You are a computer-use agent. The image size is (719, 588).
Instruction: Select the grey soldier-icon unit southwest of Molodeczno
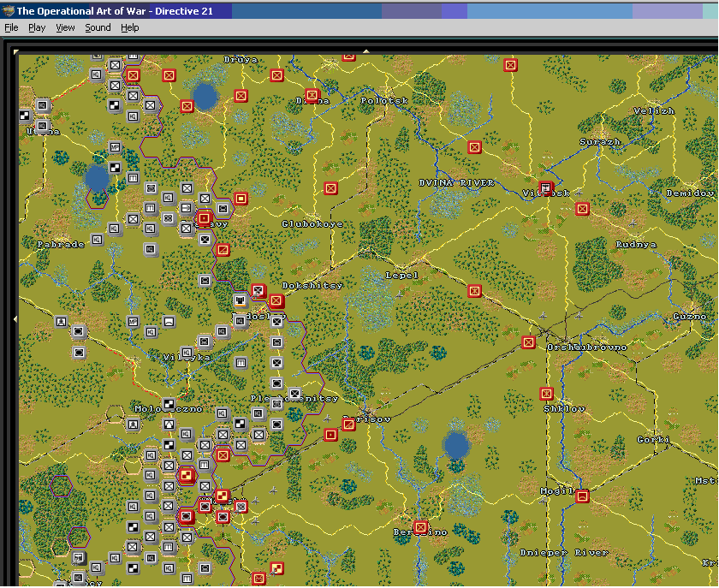pyautogui.click(x=133, y=424)
